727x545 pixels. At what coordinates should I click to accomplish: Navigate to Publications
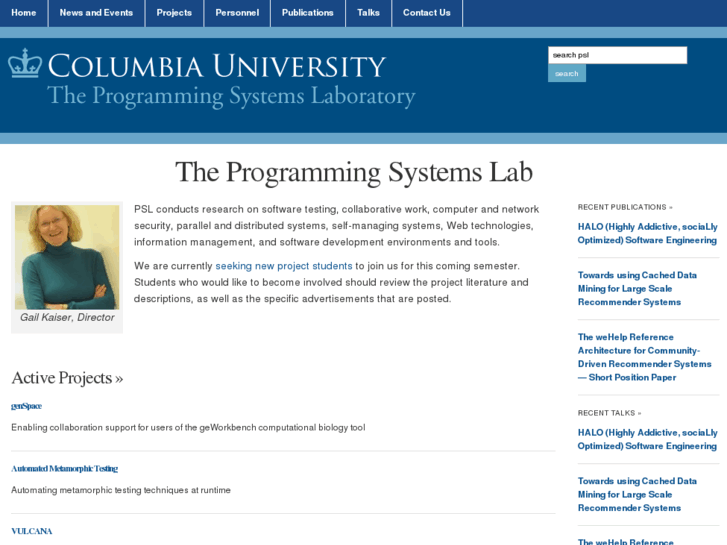(x=308, y=13)
